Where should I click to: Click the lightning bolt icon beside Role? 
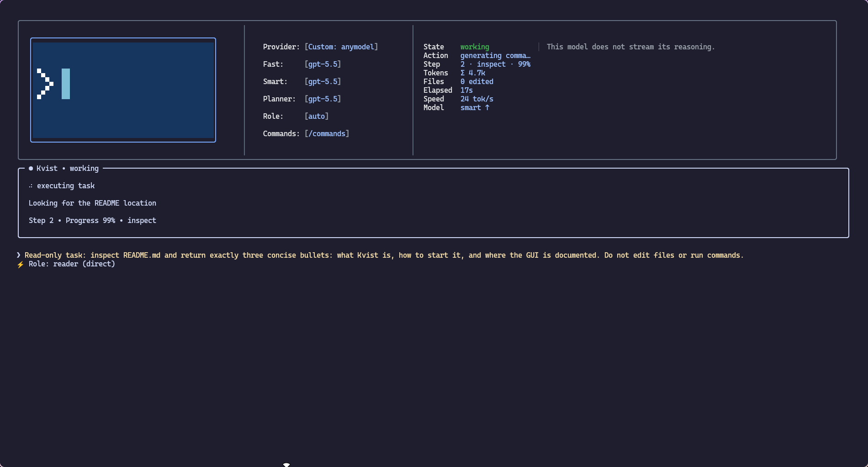20,264
